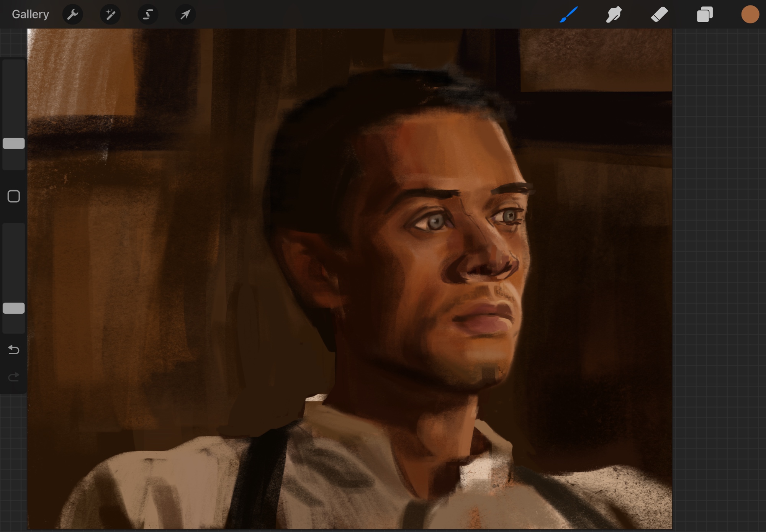Return to the Gallery
This screenshot has width=766, height=532.
(x=30, y=15)
